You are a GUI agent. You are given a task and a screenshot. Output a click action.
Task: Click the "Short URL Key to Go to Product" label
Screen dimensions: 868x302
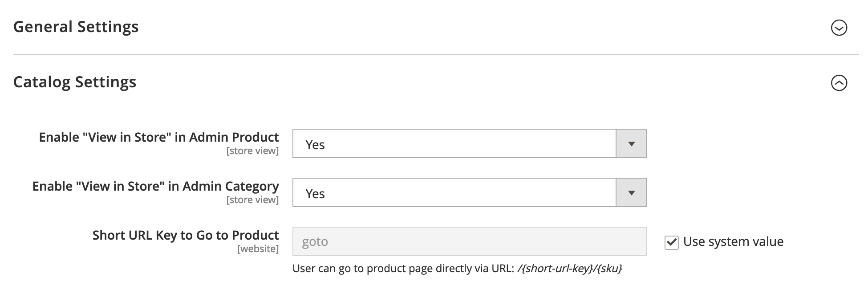[186, 235]
